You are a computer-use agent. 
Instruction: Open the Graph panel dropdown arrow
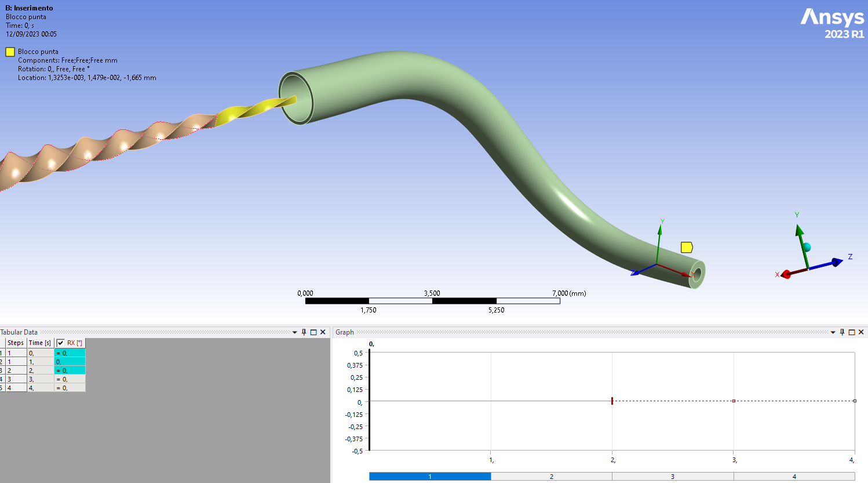tap(833, 332)
